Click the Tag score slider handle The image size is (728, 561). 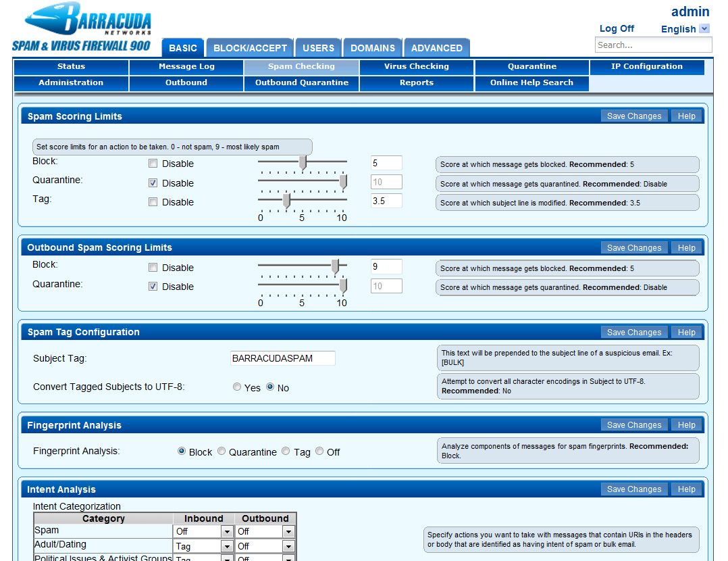click(x=286, y=201)
